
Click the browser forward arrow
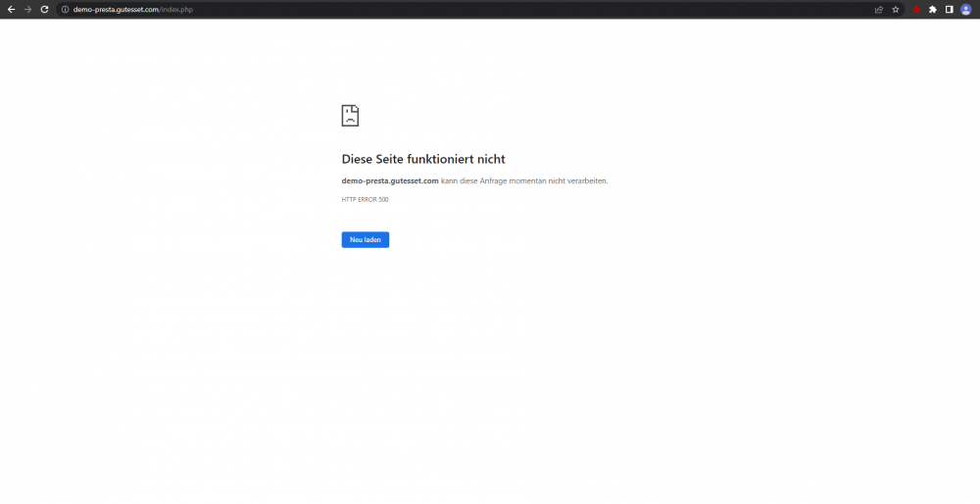click(27, 10)
